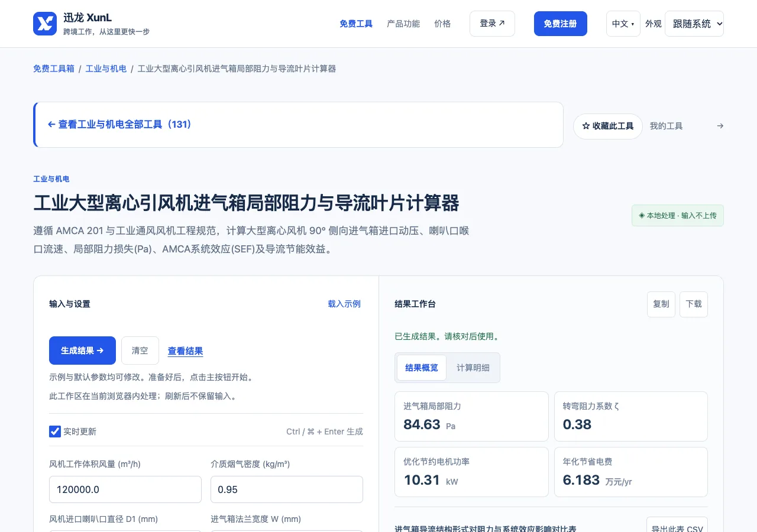Open the 工业与机电 breadcrumb link
The height and width of the screenshot is (532, 757).
pos(106,69)
